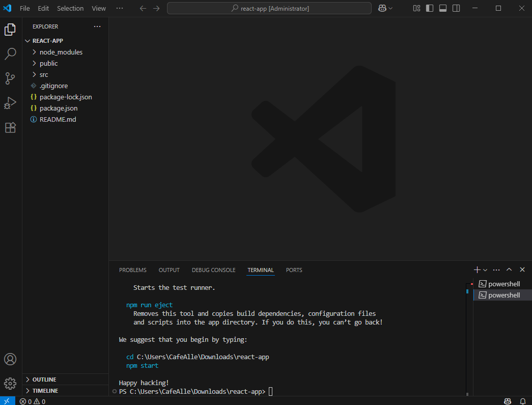Click the 'cd C:\Users\CafeAlle\Downloads\react-app' line
This screenshot has height=405, width=532.
pos(198,357)
